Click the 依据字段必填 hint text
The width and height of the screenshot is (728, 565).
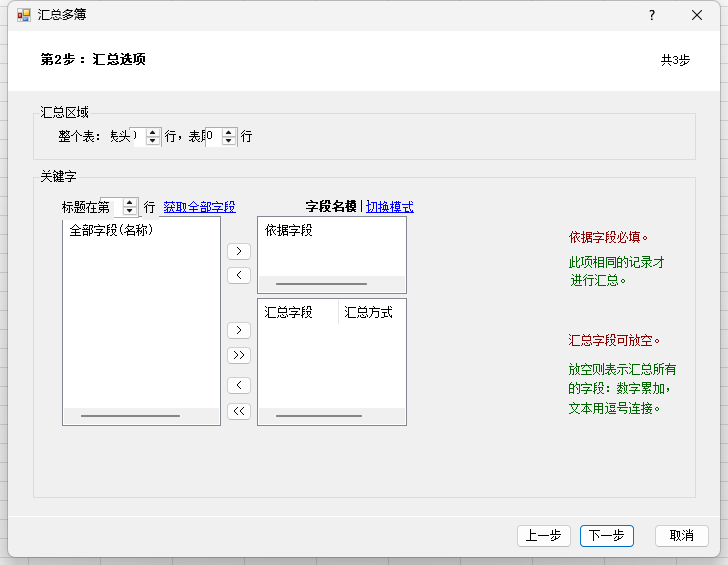[x=608, y=237]
